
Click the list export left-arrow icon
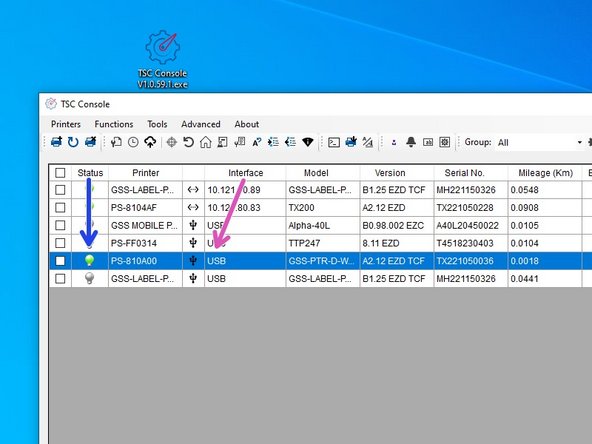click(290, 142)
